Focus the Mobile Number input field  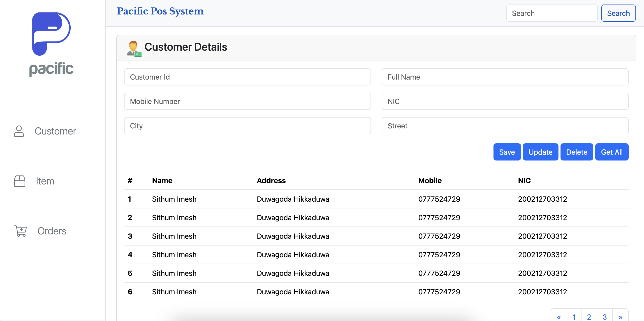pyautogui.click(x=247, y=101)
